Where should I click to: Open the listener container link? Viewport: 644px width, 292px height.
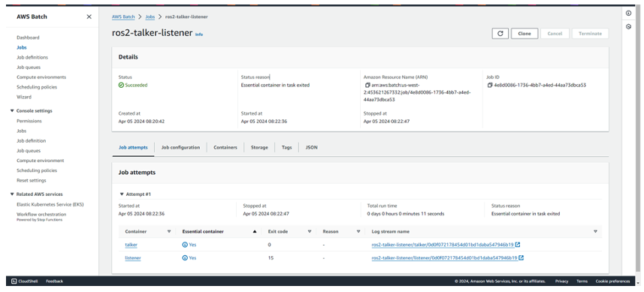coord(133,258)
